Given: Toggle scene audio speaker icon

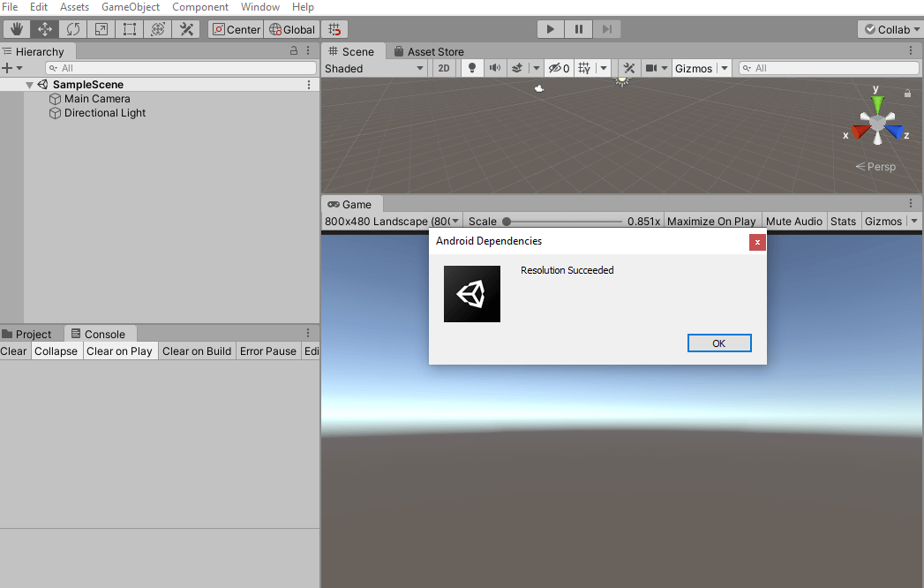Looking at the screenshot, I should [x=495, y=68].
